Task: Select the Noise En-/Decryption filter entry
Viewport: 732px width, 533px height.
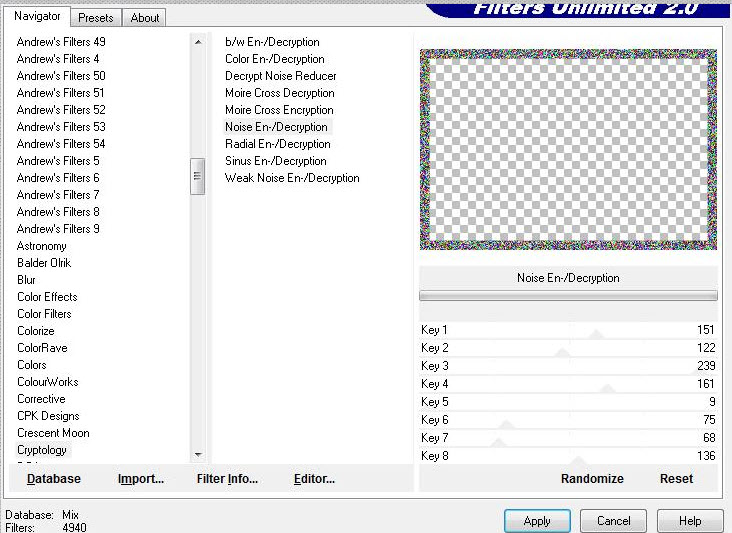Action: (276, 127)
